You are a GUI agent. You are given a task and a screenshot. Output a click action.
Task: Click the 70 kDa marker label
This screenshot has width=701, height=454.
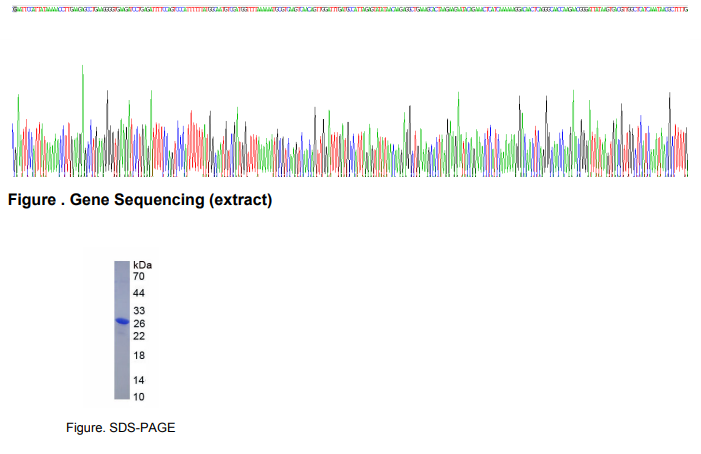[x=139, y=277]
